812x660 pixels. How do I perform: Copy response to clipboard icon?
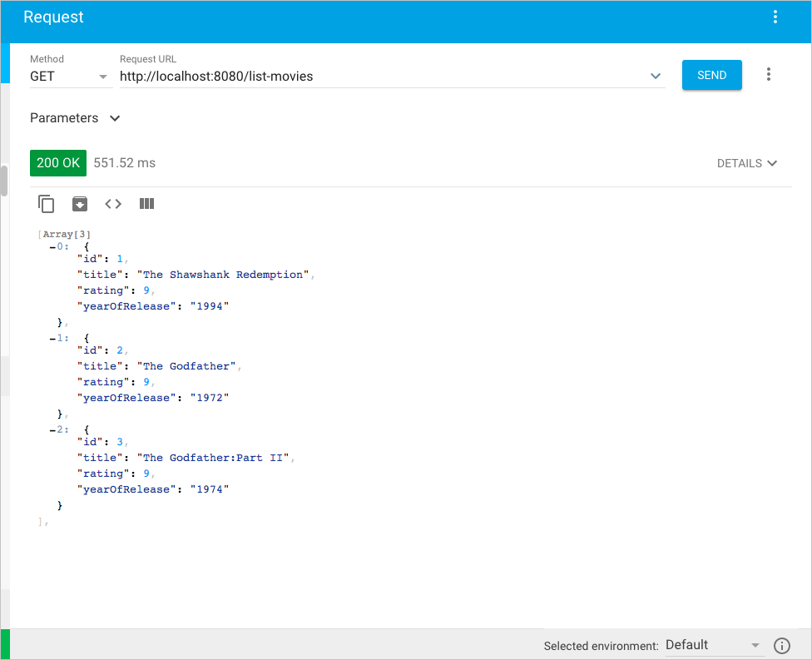46,204
